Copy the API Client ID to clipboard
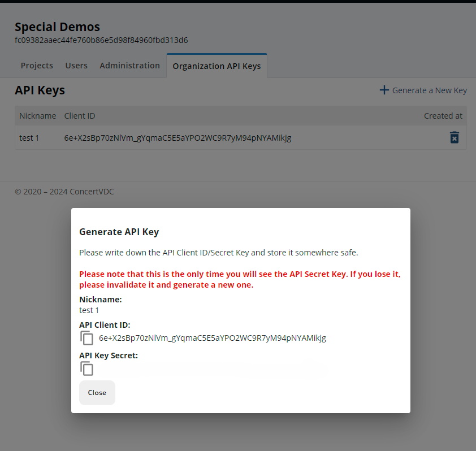 (x=86, y=338)
